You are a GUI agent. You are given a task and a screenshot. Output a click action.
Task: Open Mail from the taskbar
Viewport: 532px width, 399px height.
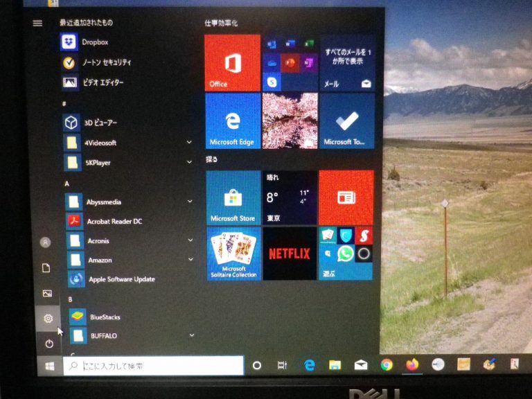(x=361, y=365)
